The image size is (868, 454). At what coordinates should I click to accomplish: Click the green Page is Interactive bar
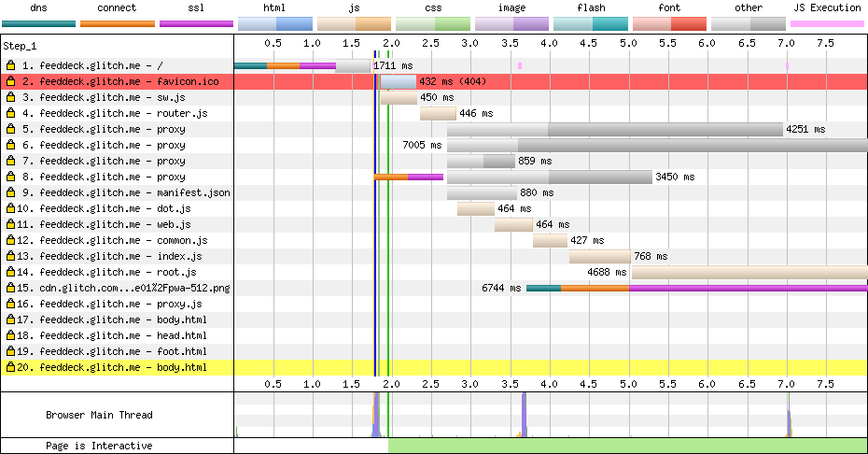click(627, 446)
